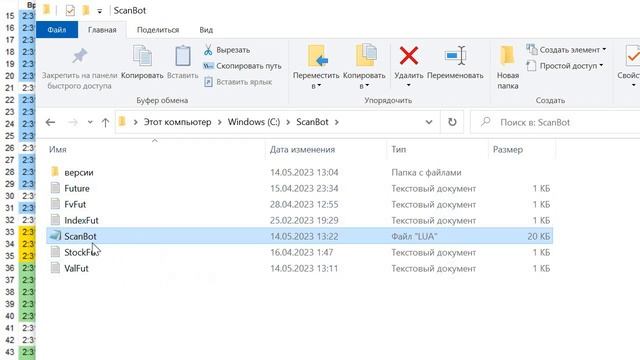Click the Поиск в: ScanBot search field
Screen dimensions: 640x360
(555, 122)
